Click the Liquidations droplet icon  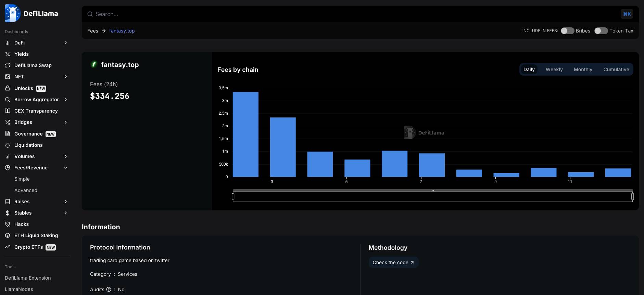point(8,145)
